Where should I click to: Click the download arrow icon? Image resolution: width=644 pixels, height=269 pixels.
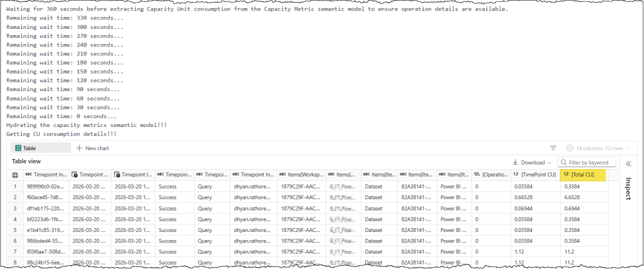click(516, 162)
